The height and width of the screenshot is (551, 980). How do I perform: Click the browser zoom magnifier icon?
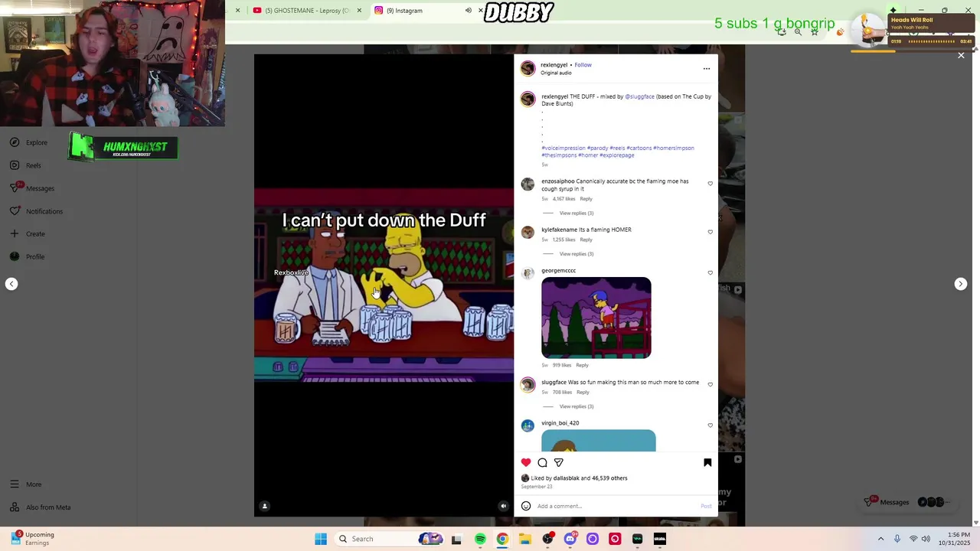coord(798,32)
